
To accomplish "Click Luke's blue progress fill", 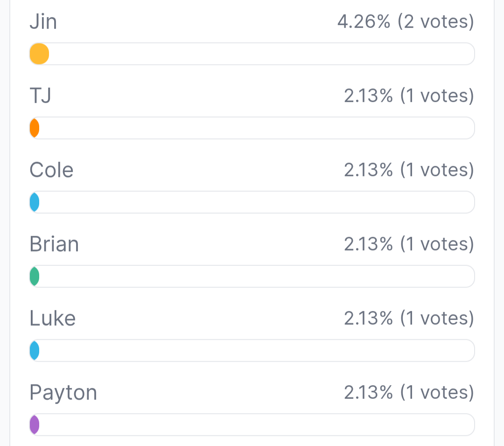I will (35, 350).
